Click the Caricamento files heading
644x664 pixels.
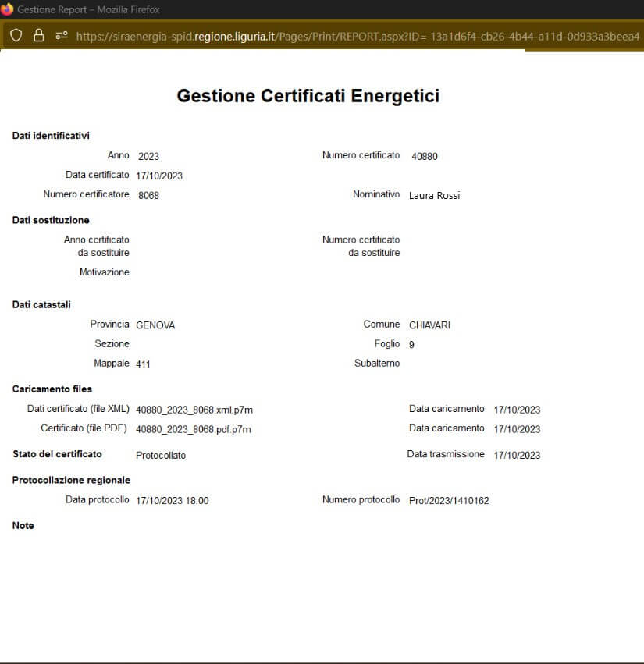pos(52,389)
